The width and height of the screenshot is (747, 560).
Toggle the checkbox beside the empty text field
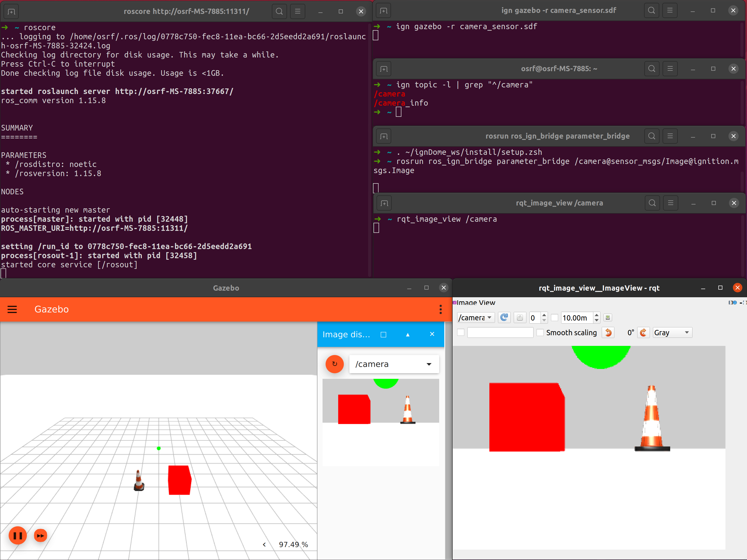coord(461,332)
